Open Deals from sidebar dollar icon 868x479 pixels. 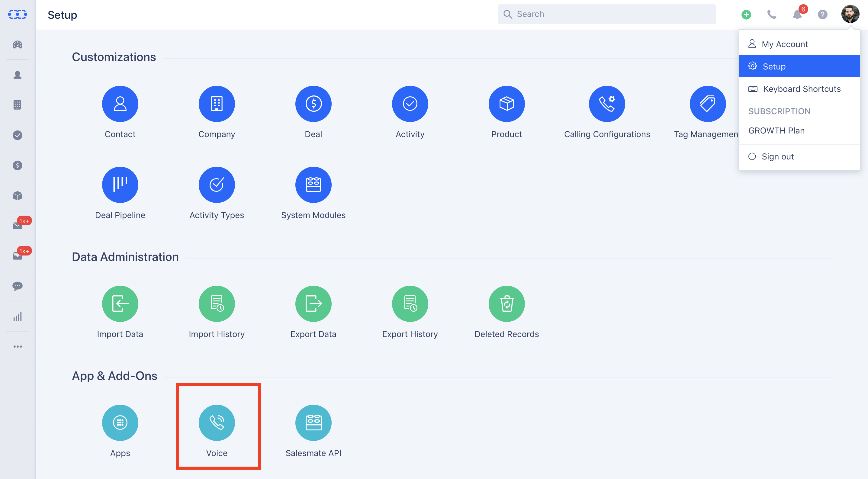click(18, 166)
